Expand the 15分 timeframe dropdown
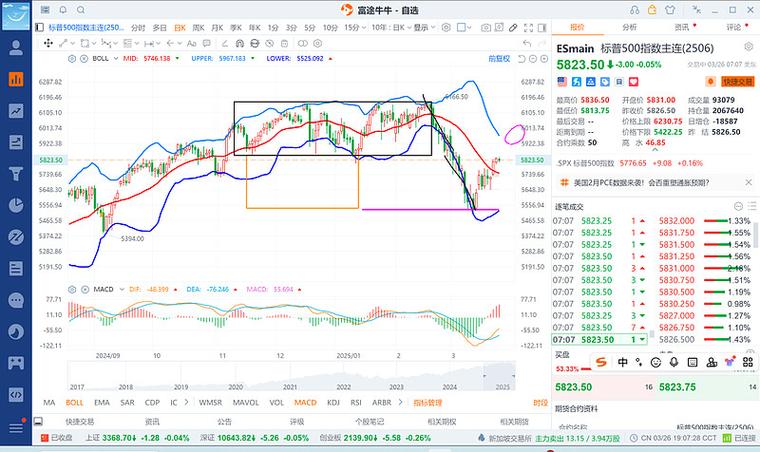 pyautogui.click(x=364, y=28)
